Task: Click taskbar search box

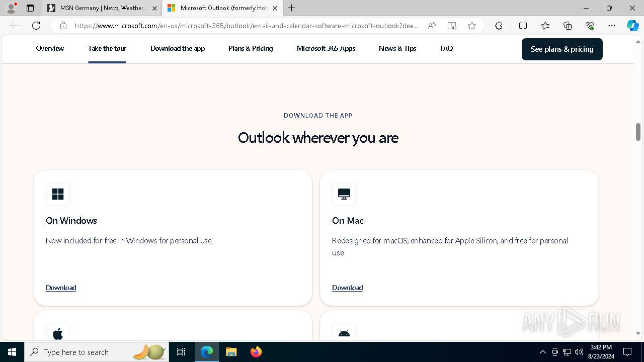Action: tap(97, 352)
